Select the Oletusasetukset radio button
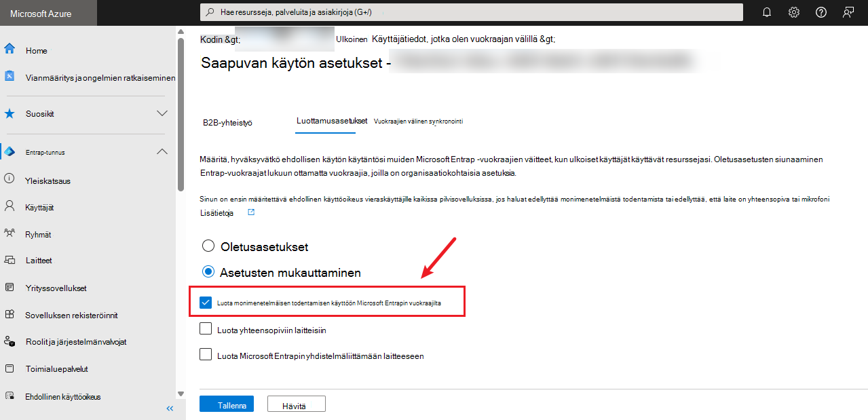Image resolution: width=868 pixels, height=420 pixels. (x=208, y=246)
